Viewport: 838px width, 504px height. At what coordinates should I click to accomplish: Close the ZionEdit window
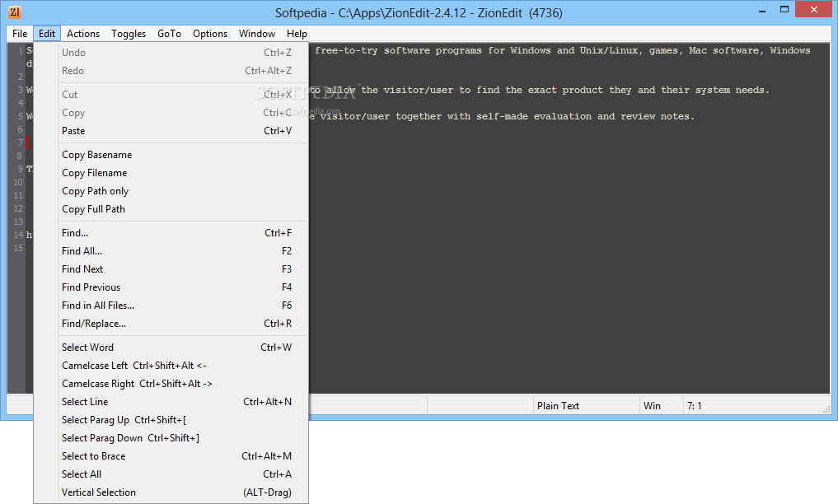point(814,10)
